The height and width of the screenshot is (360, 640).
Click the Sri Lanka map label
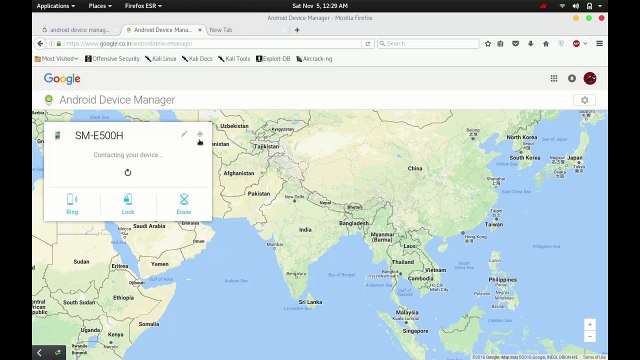[x=310, y=302]
